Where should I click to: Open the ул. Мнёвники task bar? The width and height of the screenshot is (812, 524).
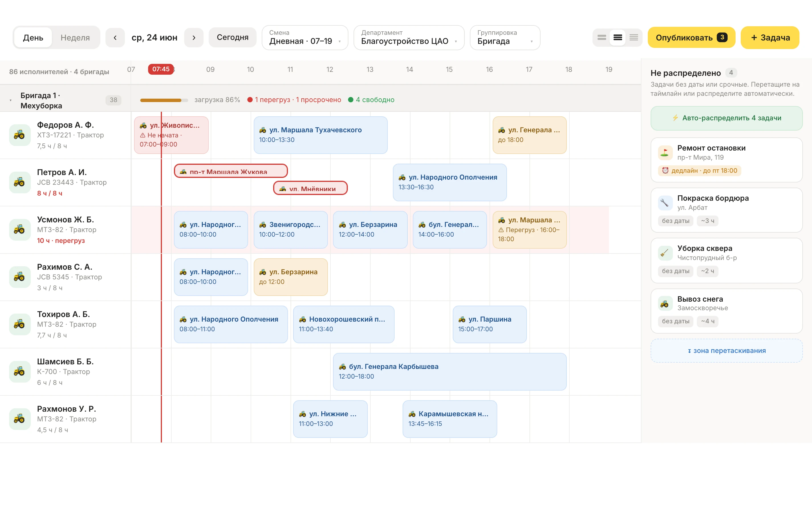click(310, 188)
